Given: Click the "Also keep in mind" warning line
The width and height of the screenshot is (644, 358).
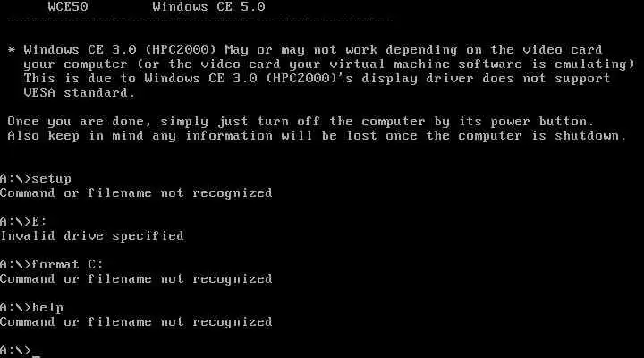Looking at the screenshot, I should click(x=317, y=136).
